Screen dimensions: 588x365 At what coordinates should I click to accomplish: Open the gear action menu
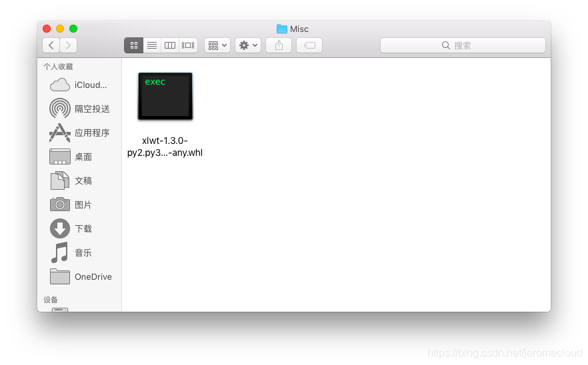click(x=248, y=45)
